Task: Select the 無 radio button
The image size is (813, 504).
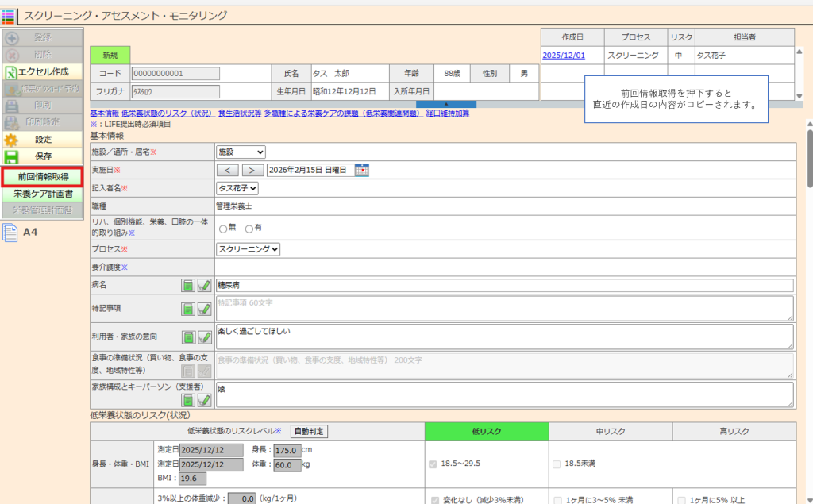Action: (223, 229)
